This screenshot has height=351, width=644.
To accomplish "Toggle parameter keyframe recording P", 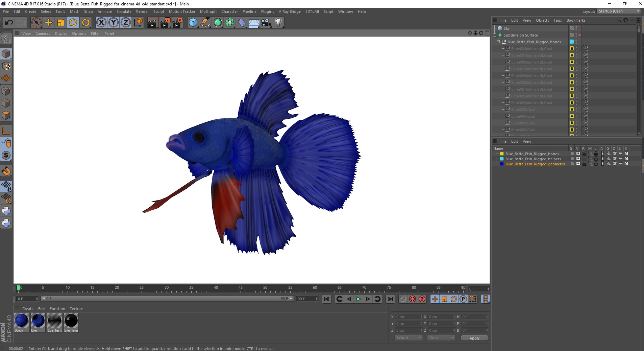I will [x=463, y=299].
